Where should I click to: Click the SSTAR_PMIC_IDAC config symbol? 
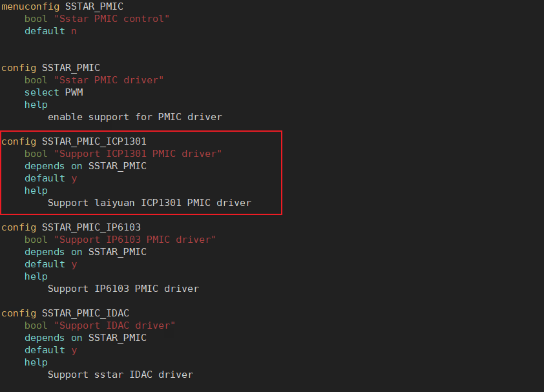point(85,313)
